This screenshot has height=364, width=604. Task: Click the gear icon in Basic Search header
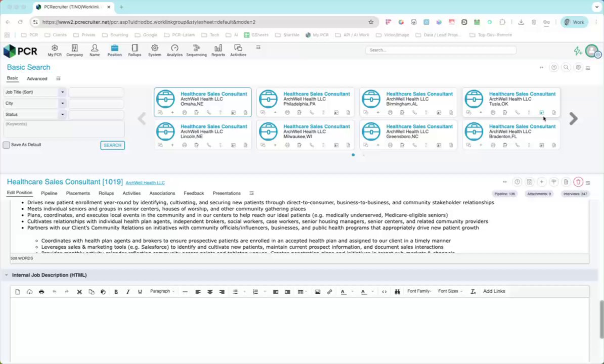[578, 67]
